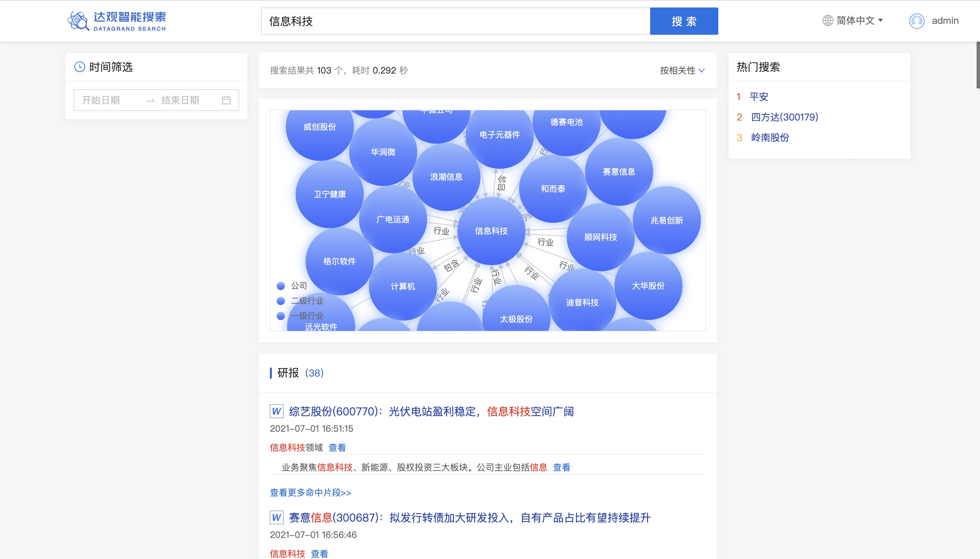Click the DataGrand Search logo

tap(117, 21)
